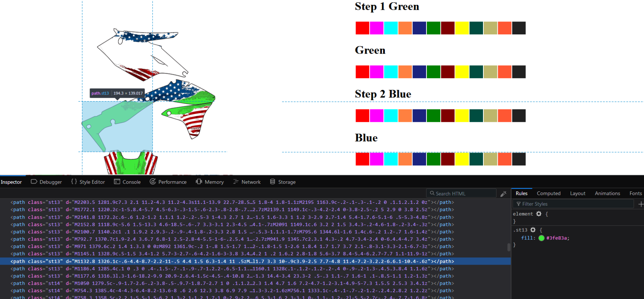Select the path row starting M2100.7
This screenshot has height=299, width=644.
255,232
